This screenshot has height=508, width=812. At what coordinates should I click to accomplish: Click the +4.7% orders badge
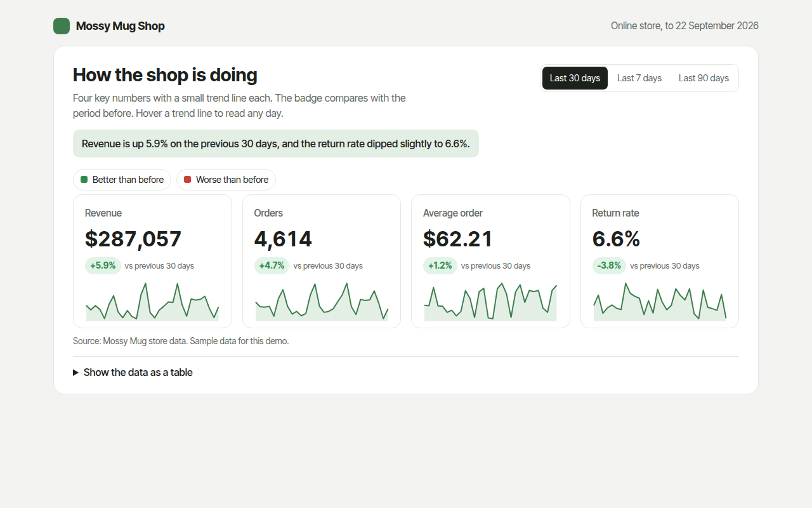click(272, 265)
